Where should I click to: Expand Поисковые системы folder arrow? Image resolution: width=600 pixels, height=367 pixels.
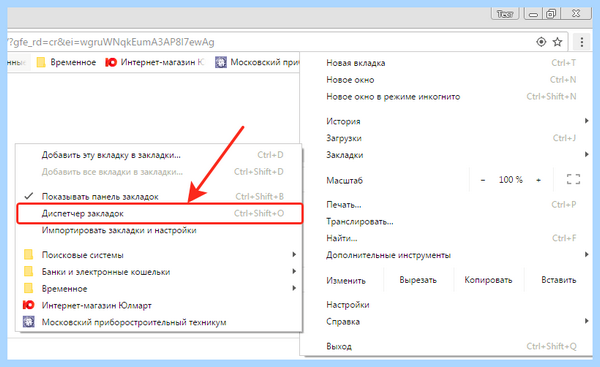[294, 254]
